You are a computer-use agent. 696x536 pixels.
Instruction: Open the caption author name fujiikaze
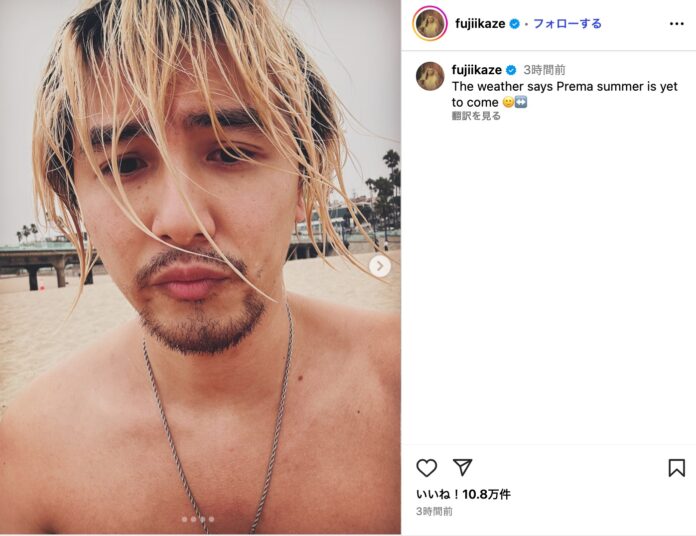(477, 70)
